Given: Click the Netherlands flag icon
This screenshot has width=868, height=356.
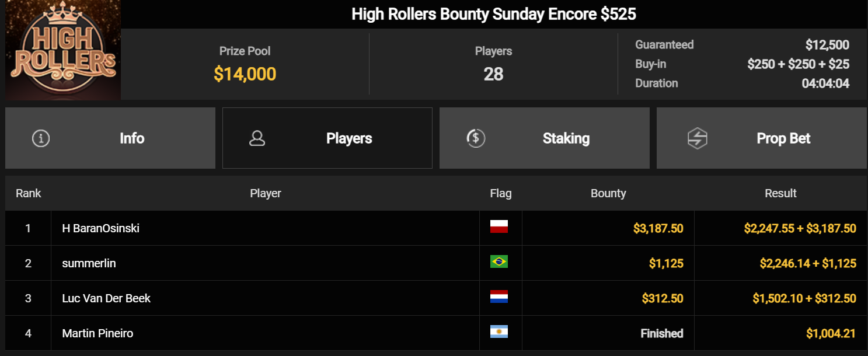Looking at the screenshot, I should point(499,296).
